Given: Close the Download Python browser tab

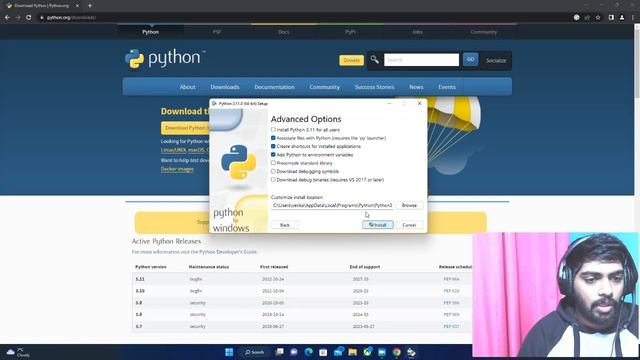Looking at the screenshot, I should click(78, 6).
